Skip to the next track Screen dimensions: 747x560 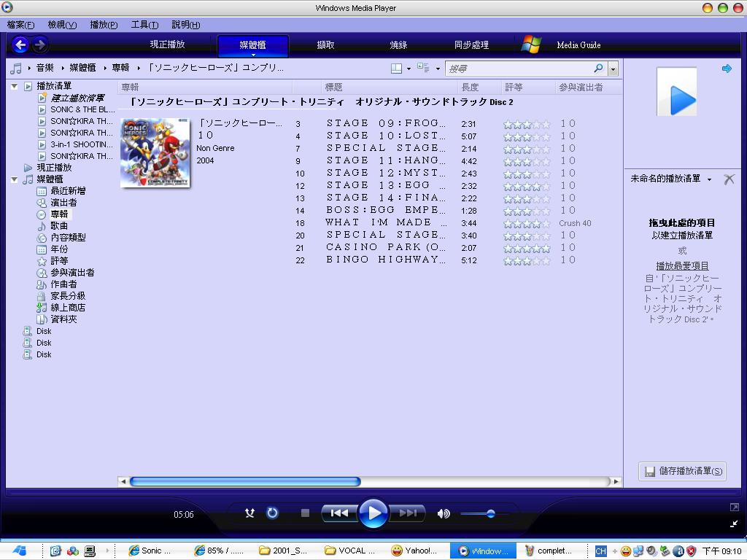(409, 513)
